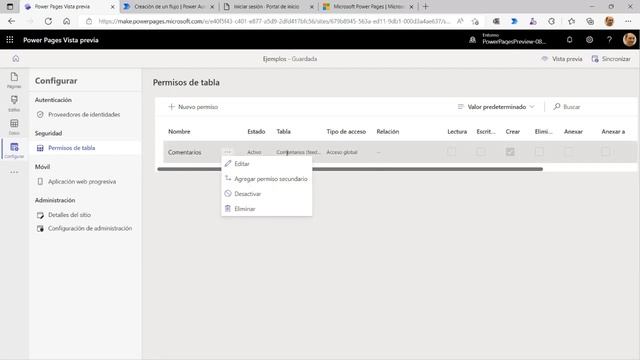Click the Activo status cell
Screen dimensions: 640x360
pyautogui.click(x=254, y=152)
